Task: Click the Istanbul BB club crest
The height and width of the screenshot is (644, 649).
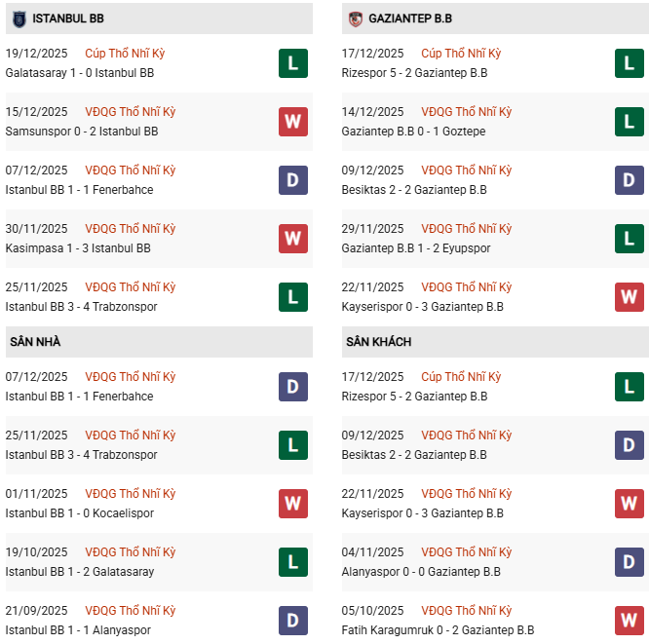Action: [19, 19]
